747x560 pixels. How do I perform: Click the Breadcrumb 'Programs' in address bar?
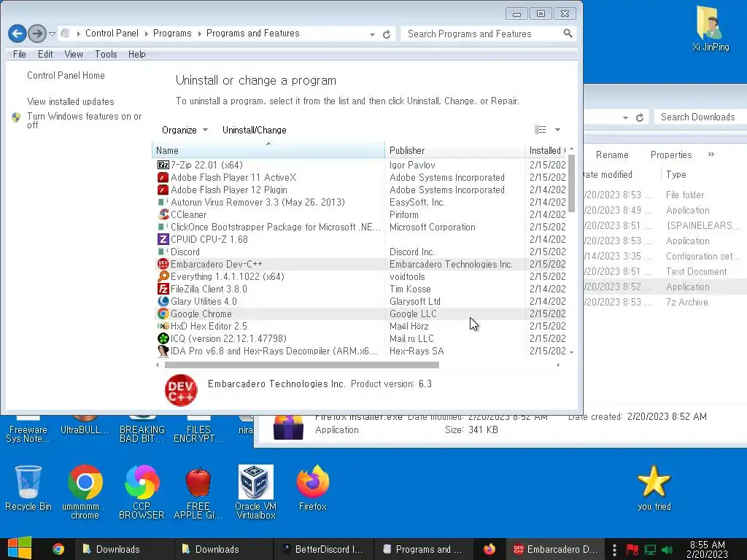(x=172, y=34)
